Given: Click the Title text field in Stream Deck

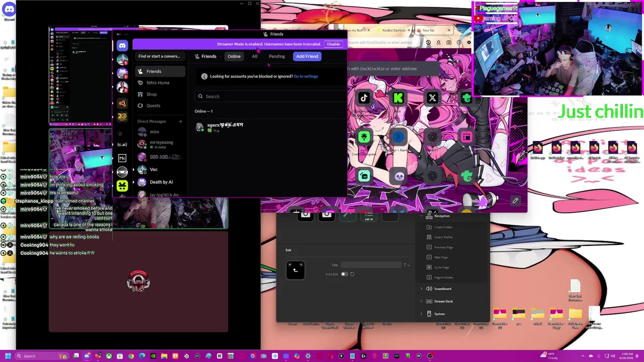Looking at the screenshot, I should coord(371,265).
